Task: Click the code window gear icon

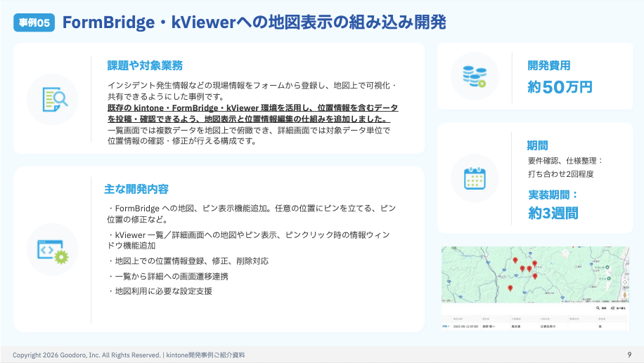Action: 53,251
